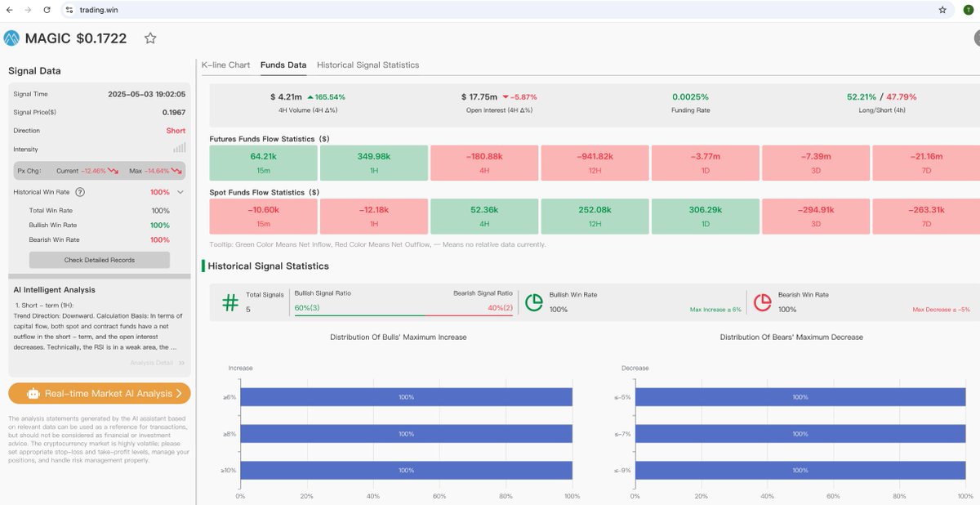Select the 3D spot flow cell -294.91k
Screen dimensions: 980x505
coord(816,217)
